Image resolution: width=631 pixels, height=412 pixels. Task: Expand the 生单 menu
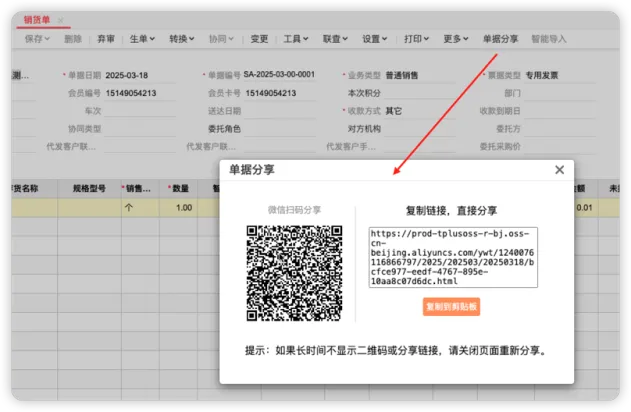tap(142, 39)
